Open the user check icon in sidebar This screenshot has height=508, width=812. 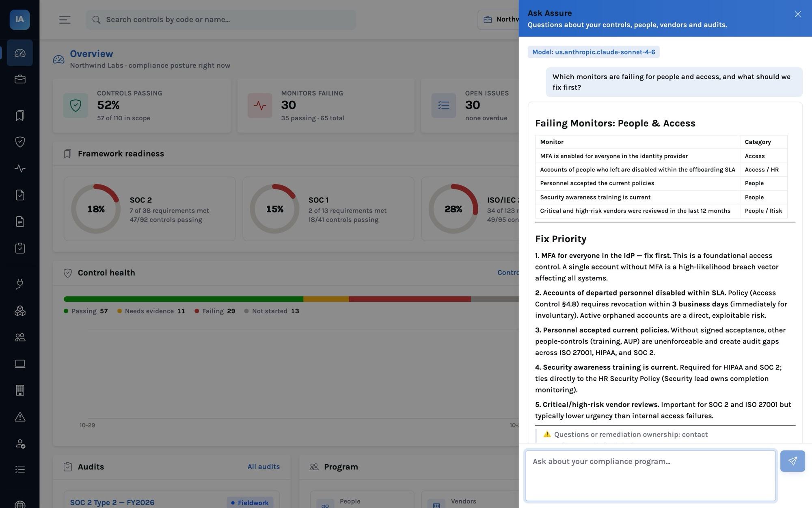point(20,443)
